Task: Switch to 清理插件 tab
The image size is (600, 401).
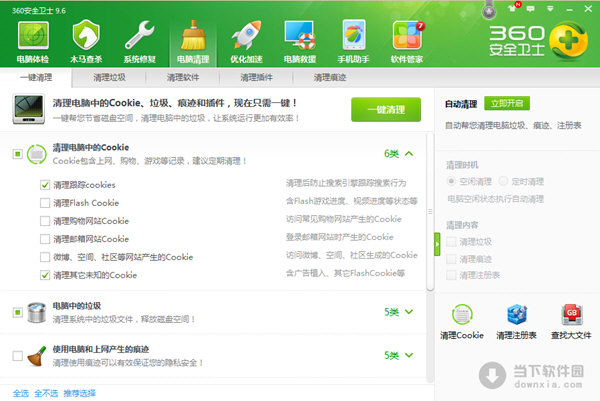Action: [256, 78]
